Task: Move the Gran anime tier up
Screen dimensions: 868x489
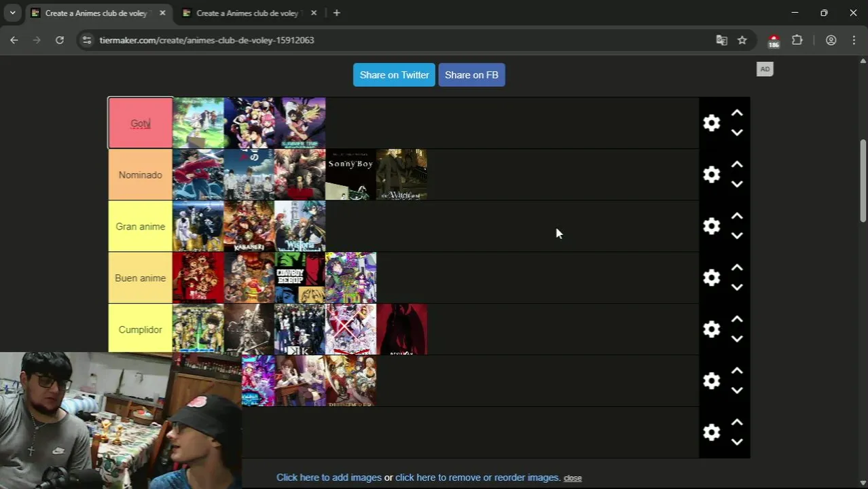Action: click(737, 217)
